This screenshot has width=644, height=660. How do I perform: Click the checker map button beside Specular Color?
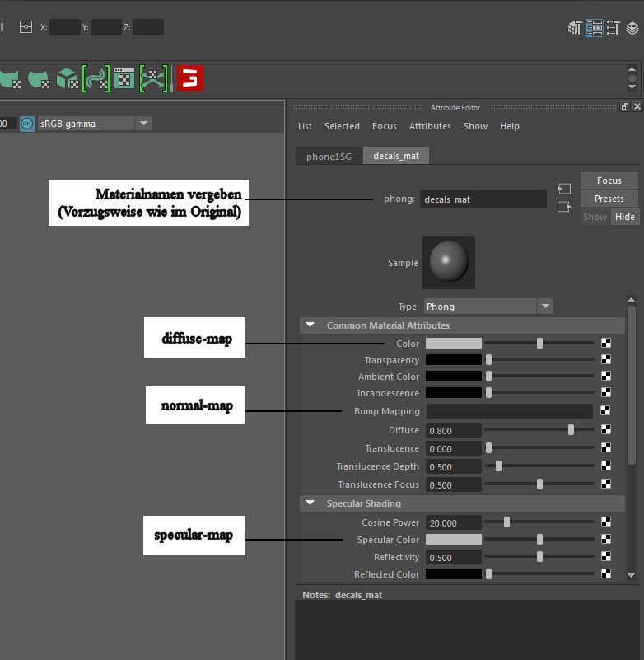click(x=606, y=540)
